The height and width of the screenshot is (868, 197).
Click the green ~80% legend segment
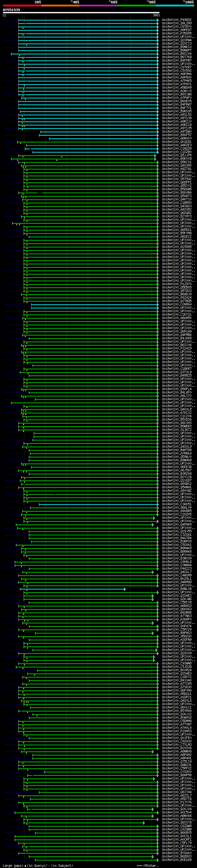click(137, 6)
